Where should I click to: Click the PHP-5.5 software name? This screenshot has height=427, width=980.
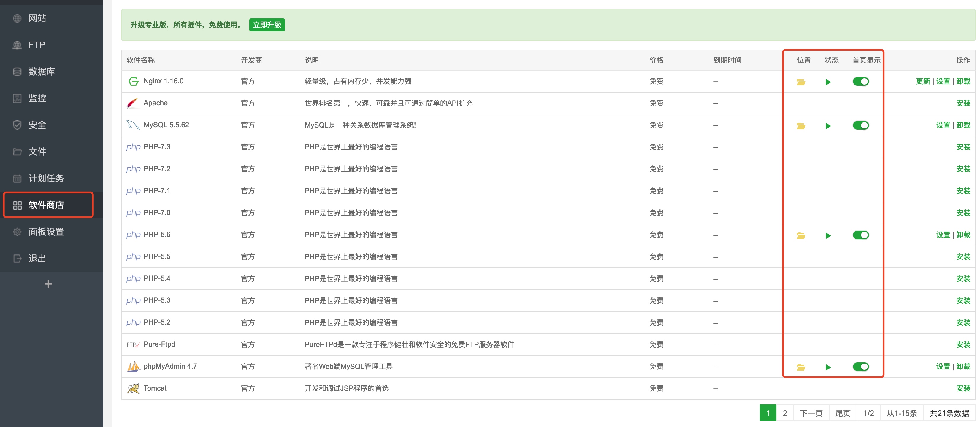[x=157, y=257]
